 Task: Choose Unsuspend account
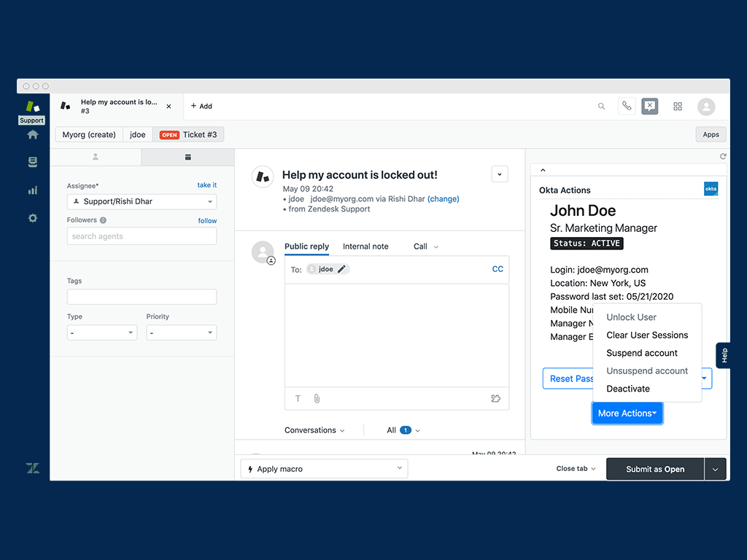click(x=647, y=371)
